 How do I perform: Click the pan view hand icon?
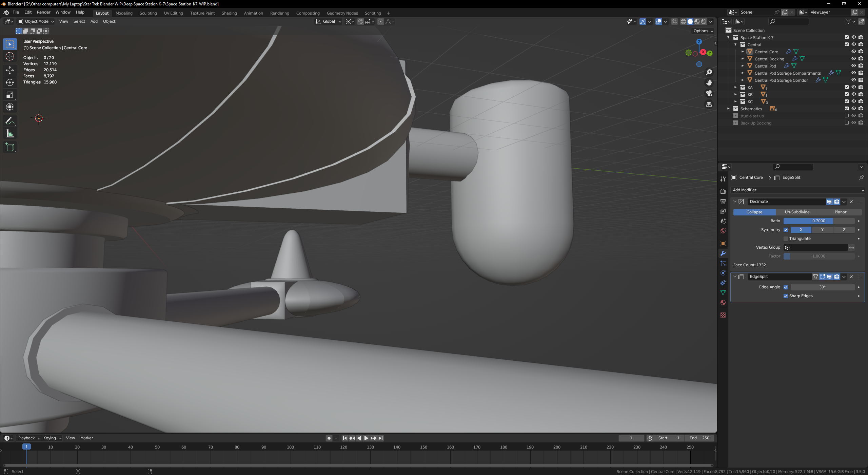(709, 83)
